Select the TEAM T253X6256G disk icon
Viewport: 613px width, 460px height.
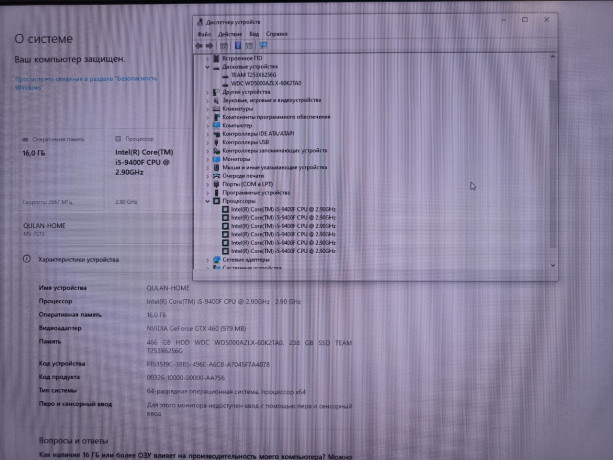click(x=225, y=75)
